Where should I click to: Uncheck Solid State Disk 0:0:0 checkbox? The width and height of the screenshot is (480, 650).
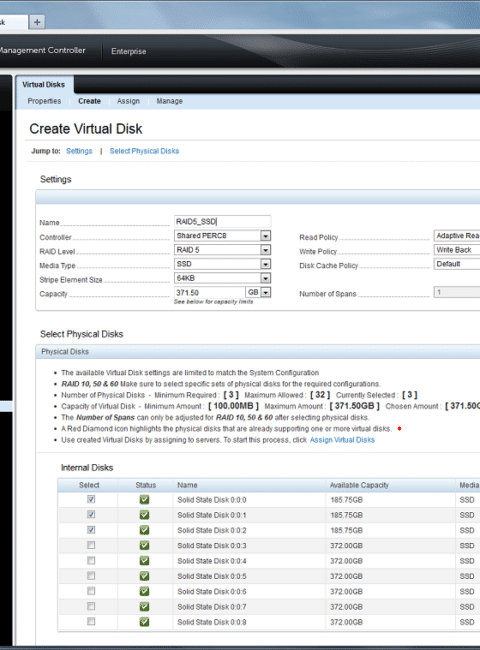pos(91,499)
